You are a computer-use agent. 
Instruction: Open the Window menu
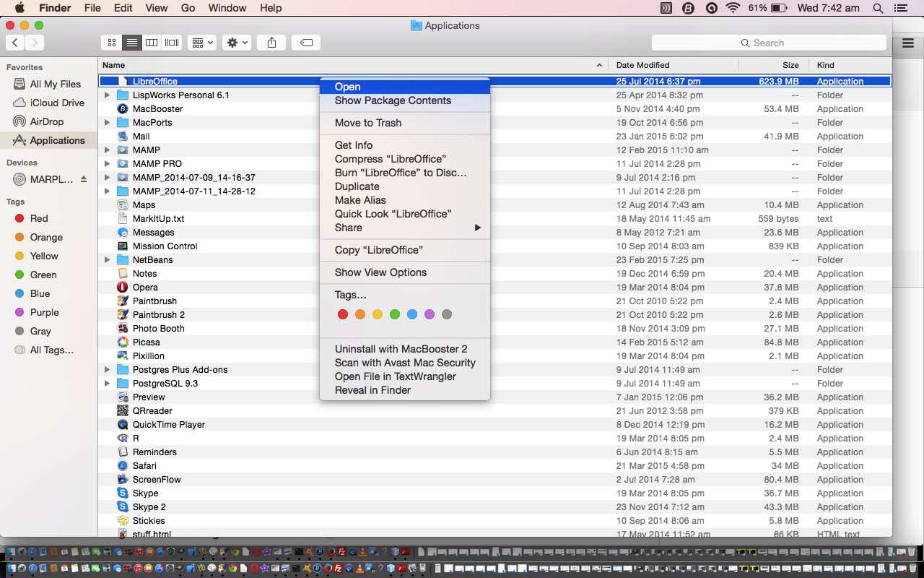[x=227, y=8]
